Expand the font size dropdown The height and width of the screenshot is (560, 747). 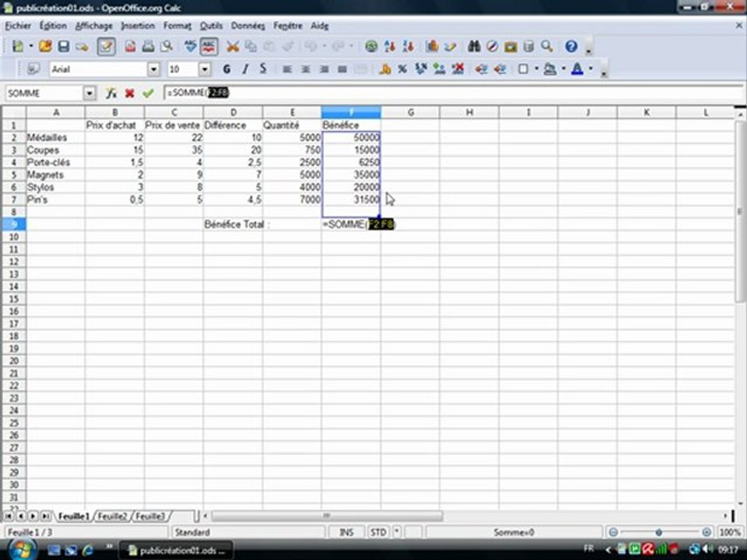[x=205, y=69]
